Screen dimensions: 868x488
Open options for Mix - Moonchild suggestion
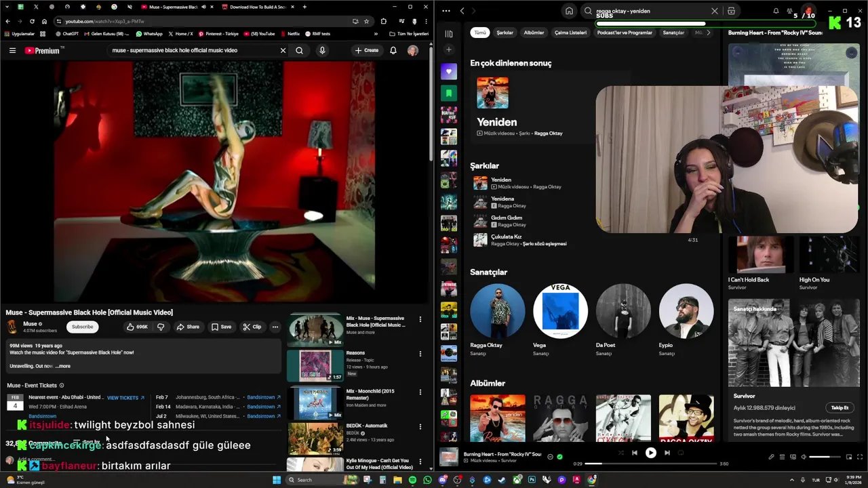point(420,392)
